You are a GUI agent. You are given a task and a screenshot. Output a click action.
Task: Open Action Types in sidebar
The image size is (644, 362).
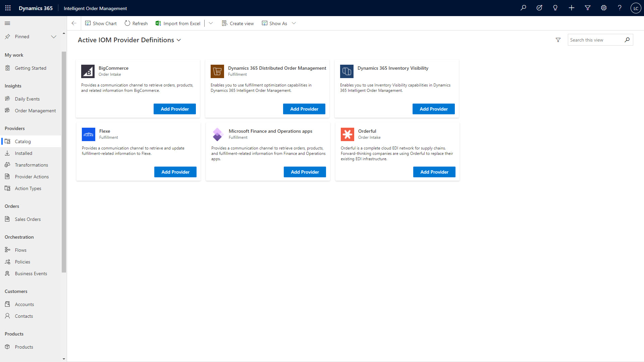coord(31,188)
